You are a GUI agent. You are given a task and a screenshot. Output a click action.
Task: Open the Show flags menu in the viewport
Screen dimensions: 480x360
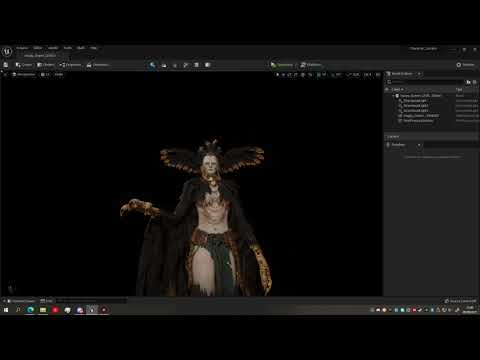(59, 74)
